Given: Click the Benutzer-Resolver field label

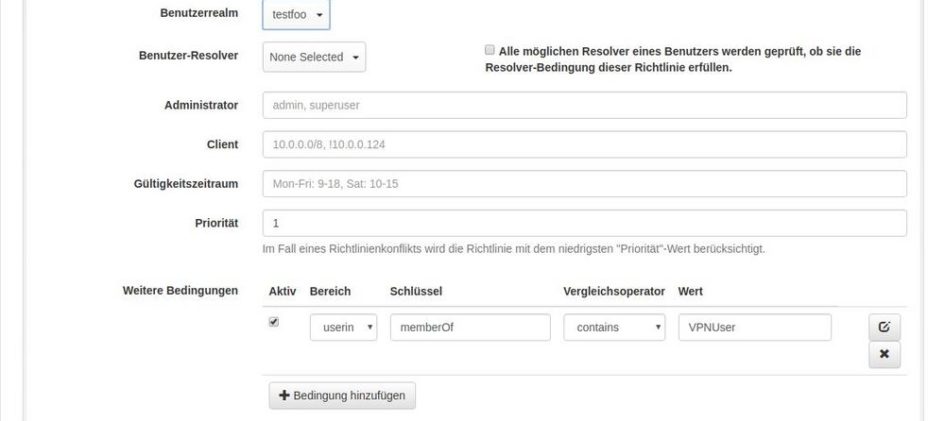Looking at the screenshot, I should point(187,56).
